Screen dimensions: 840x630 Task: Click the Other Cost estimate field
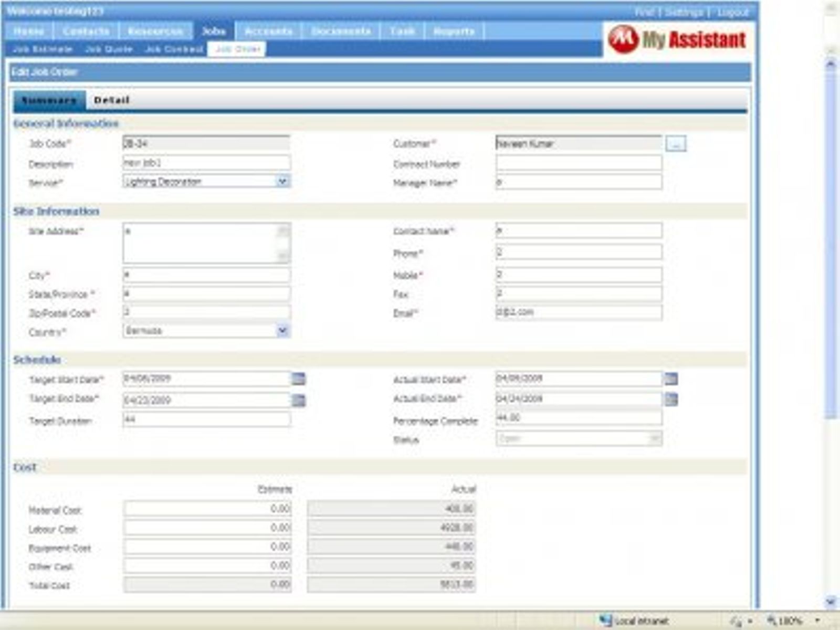point(207,565)
